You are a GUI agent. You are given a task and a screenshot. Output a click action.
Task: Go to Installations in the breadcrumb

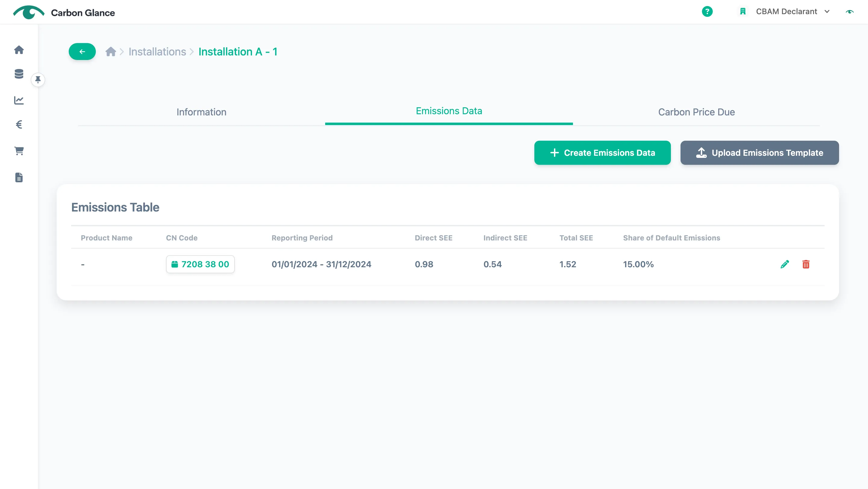coord(157,52)
